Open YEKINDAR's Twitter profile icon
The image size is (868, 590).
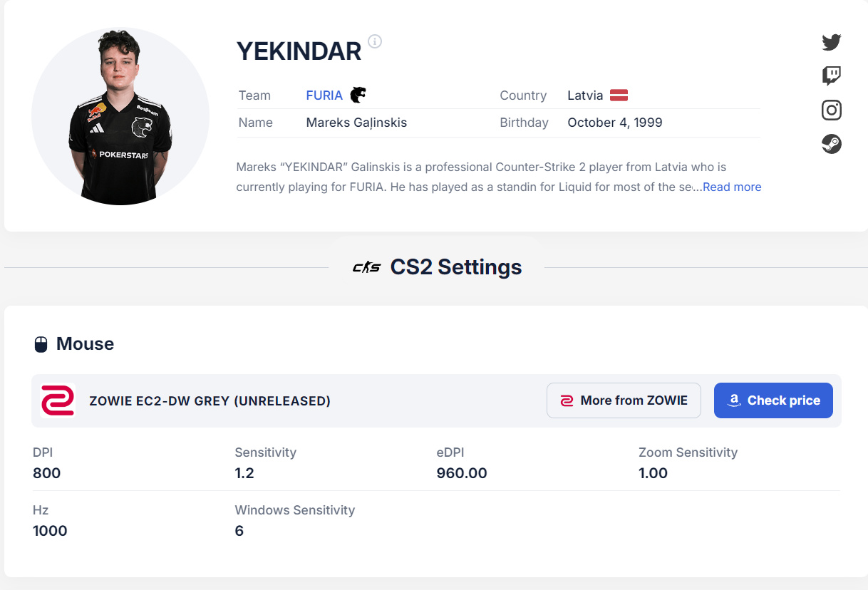point(831,42)
